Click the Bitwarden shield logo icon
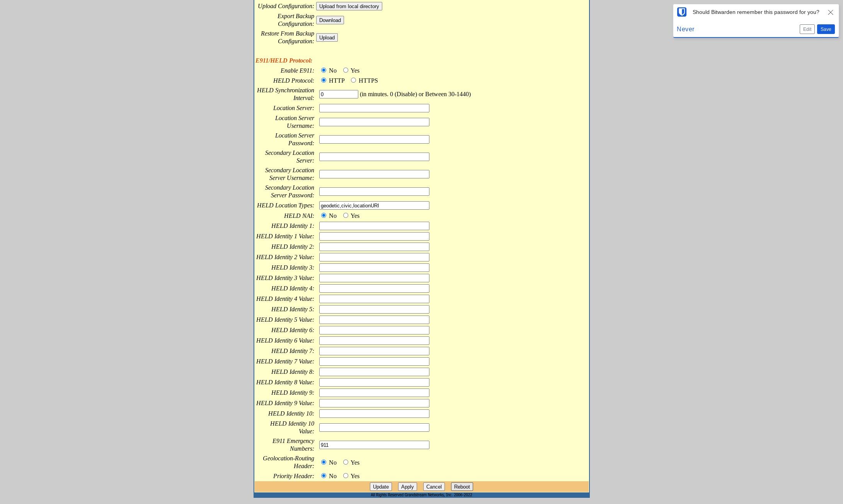 coord(682,12)
